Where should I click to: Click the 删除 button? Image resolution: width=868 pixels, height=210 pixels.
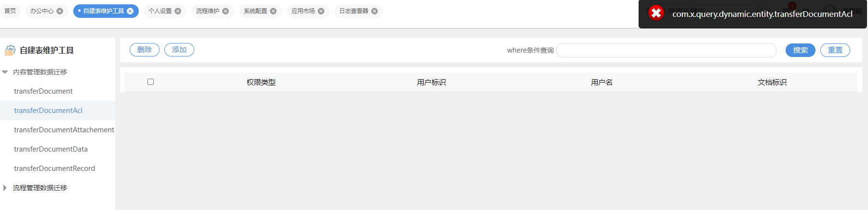tap(145, 50)
